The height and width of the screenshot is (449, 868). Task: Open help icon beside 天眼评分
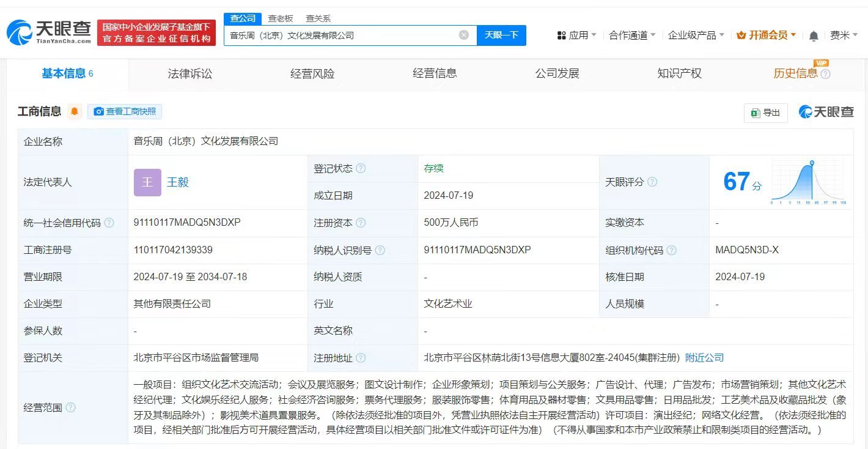(x=653, y=182)
